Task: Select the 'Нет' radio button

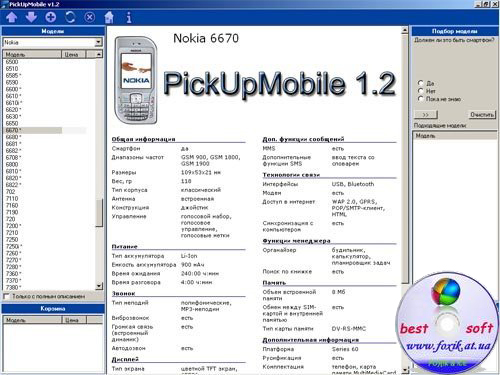Action: [421, 91]
